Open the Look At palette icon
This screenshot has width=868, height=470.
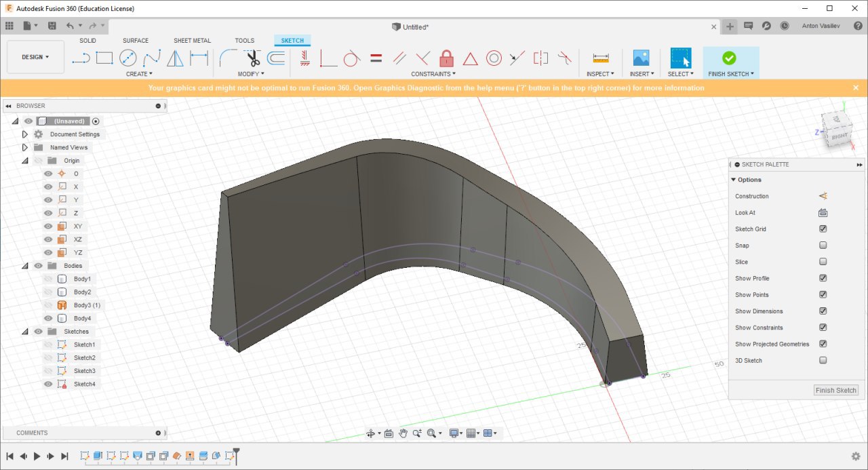(823, 212)
